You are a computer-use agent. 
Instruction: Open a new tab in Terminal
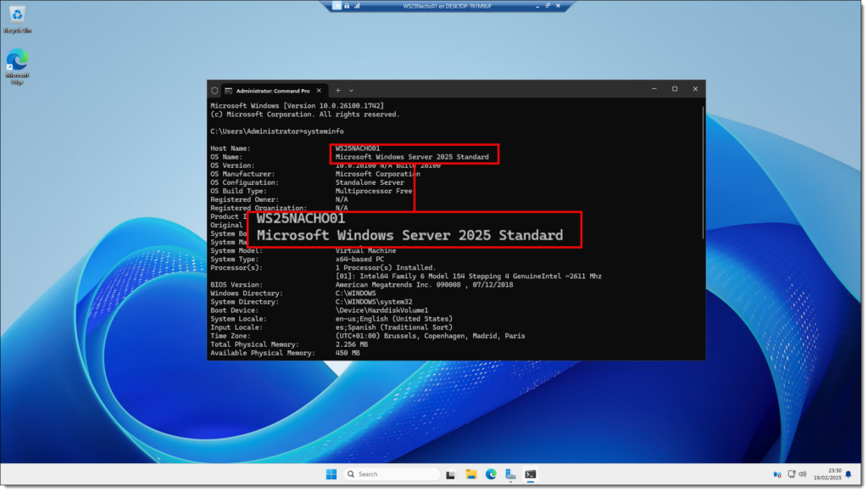coord(339,91)
